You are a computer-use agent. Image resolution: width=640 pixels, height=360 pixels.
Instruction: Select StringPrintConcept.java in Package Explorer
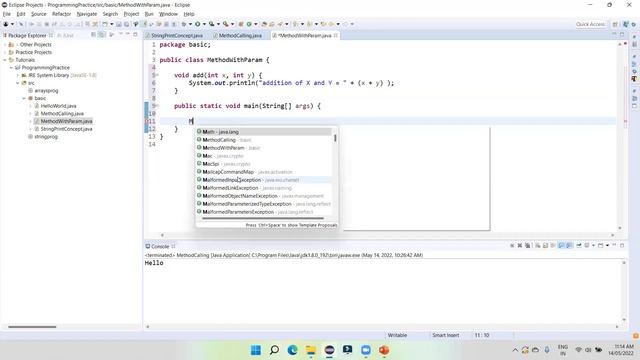pyautogui.click(x=66, y=129)
